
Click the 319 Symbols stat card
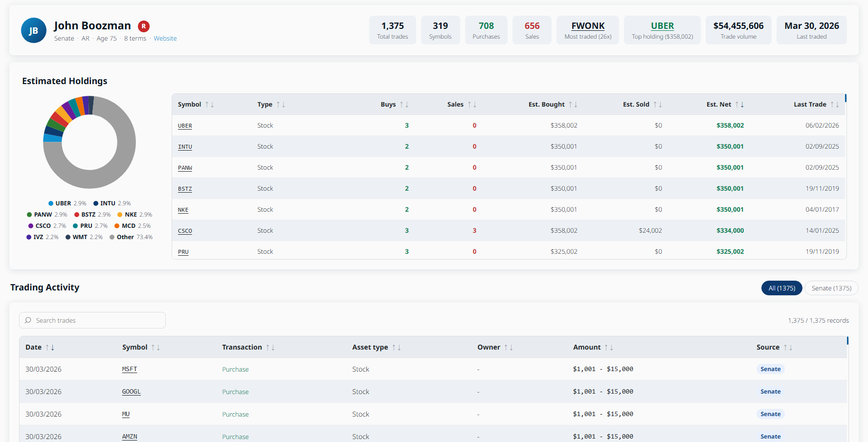coord(440,30)
